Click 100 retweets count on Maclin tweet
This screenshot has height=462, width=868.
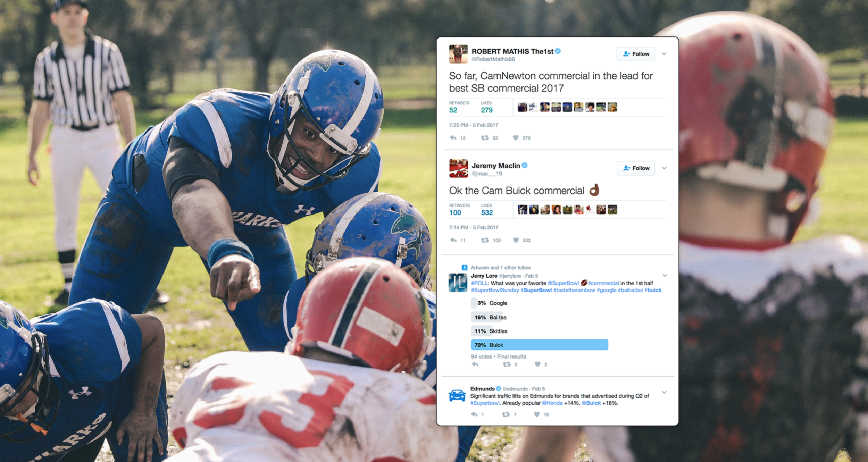coord(455,212)
